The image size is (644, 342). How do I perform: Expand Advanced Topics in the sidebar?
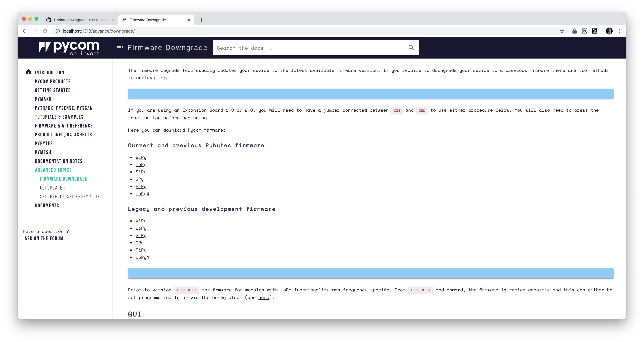[53, 170]
